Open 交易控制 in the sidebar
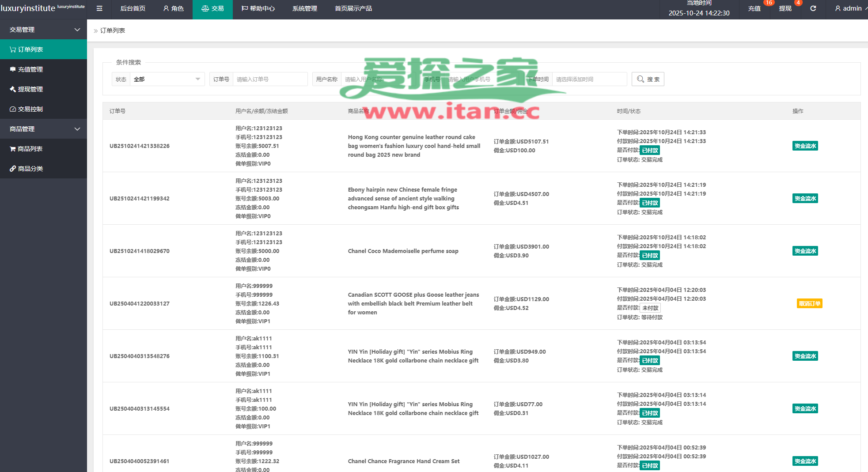The width and height of the screenshot is (868, 472). (43, 109)
